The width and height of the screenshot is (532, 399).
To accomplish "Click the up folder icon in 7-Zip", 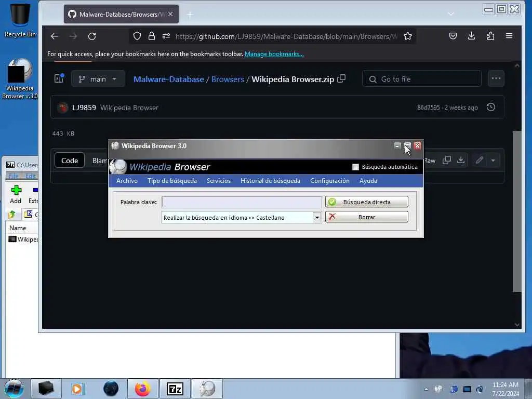I will click(x=12, y=215).
